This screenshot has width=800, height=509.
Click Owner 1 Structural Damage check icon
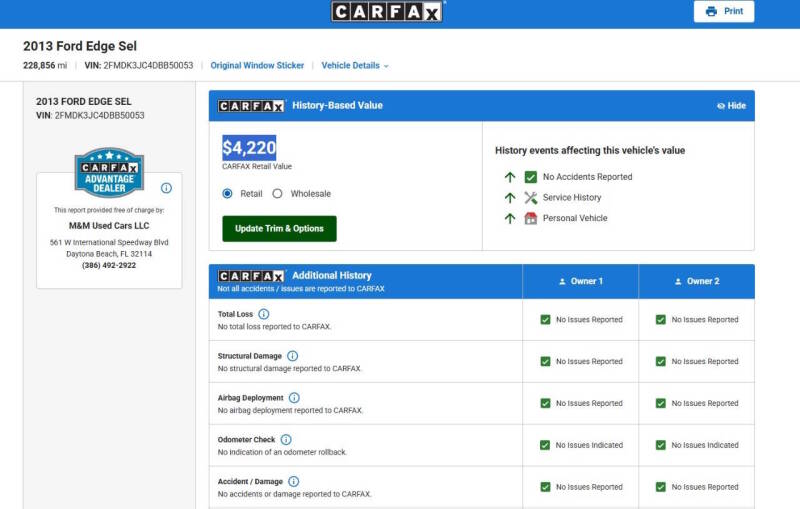545,362
